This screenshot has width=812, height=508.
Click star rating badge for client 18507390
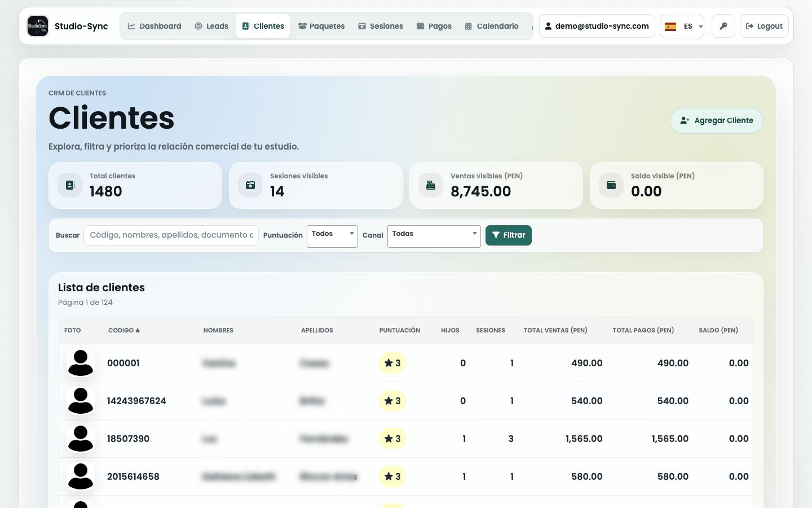coord(392,439)
